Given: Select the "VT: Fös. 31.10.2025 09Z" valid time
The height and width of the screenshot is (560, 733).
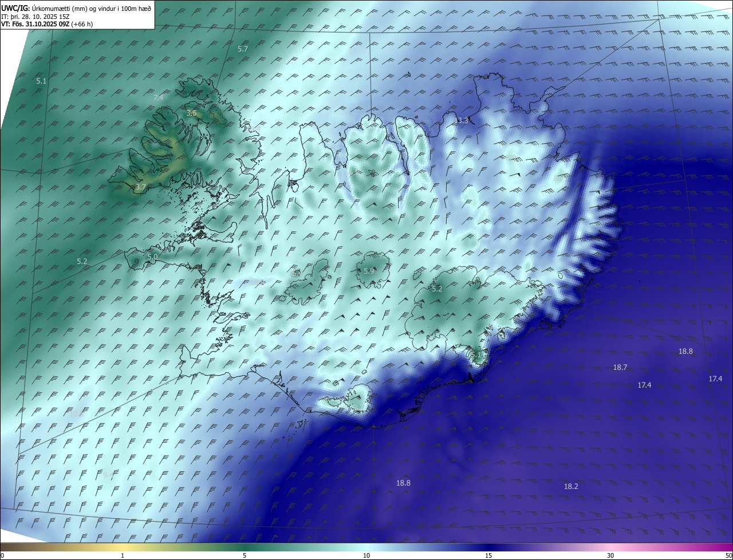Looking at the screenshot, I should pos(36,24).
